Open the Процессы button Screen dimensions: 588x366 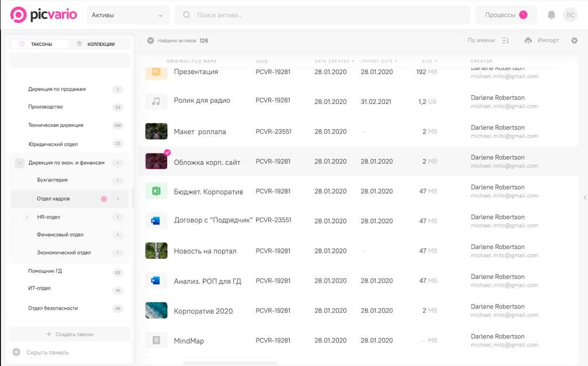(505, 15)
